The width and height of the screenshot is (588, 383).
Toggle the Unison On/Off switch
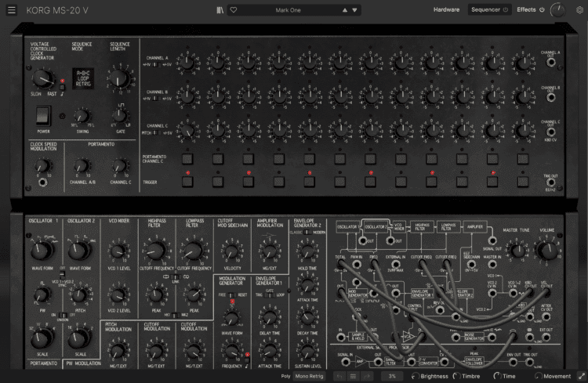(63, 315)
